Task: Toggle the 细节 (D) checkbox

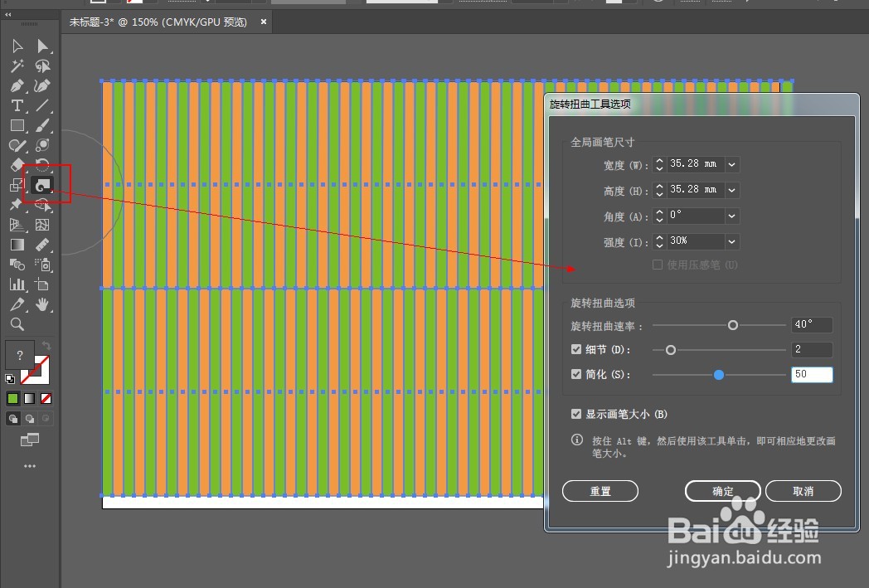Action: [577, 349]
